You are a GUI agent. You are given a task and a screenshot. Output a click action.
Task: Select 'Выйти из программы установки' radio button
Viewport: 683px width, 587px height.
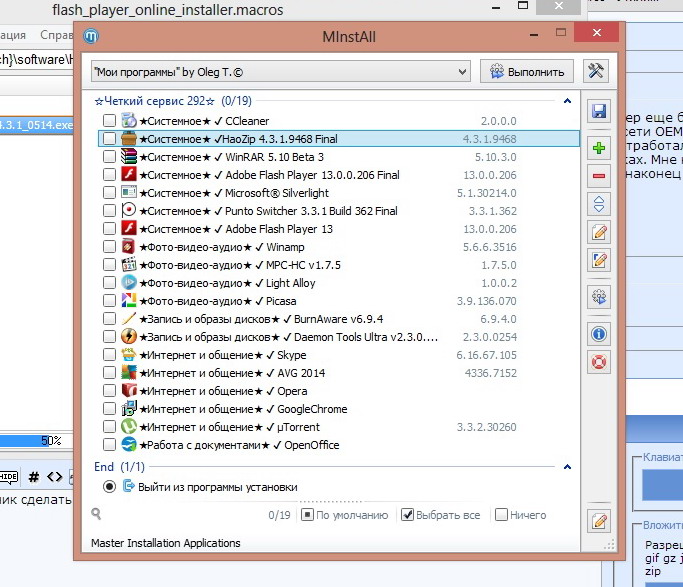click(109, 487)
